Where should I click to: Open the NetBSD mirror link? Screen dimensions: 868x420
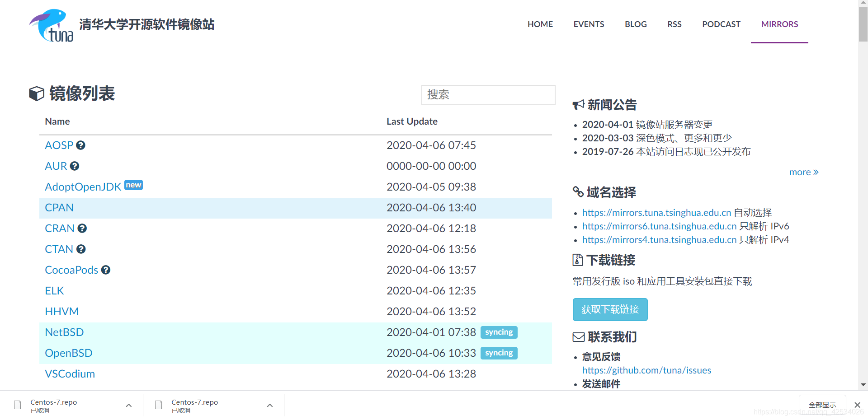[x=64, y=332]
